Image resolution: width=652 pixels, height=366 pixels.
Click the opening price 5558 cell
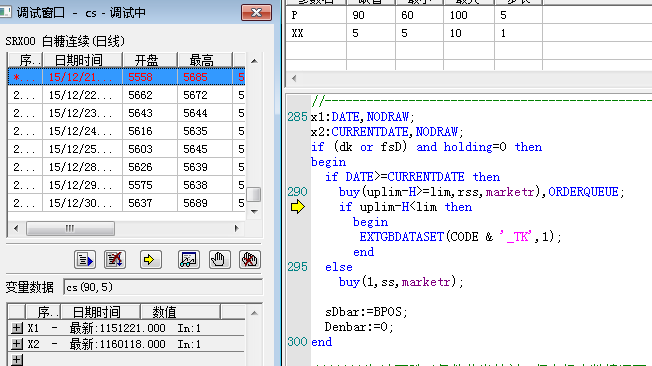(x=150, y=77)
